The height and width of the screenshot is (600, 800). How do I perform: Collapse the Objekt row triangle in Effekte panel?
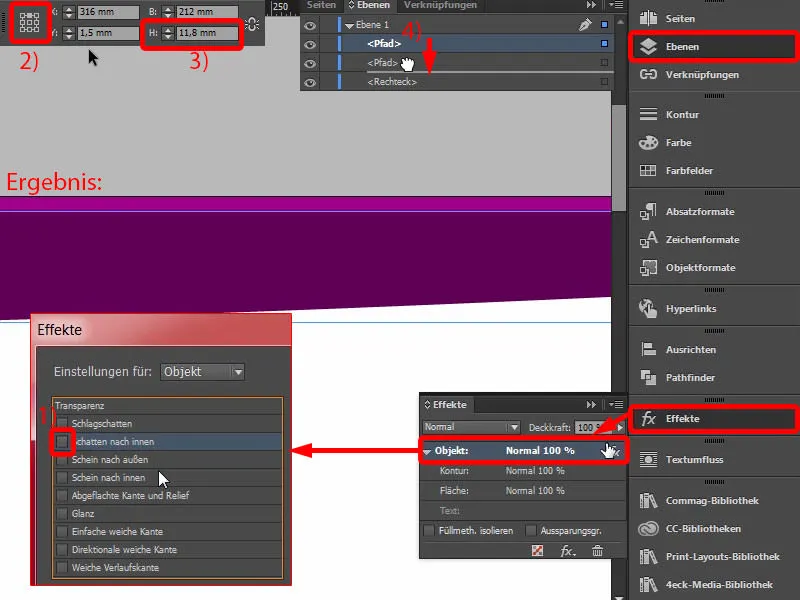point(427,451)
